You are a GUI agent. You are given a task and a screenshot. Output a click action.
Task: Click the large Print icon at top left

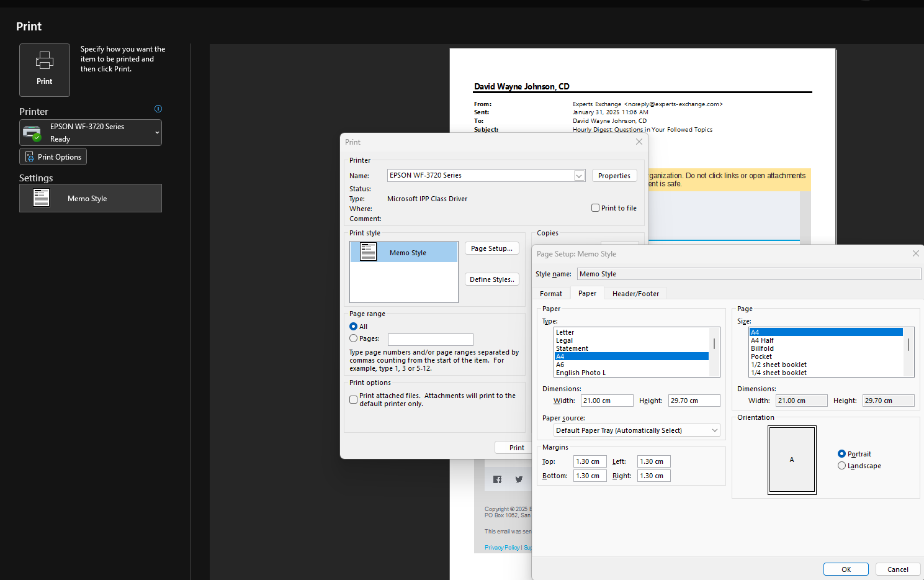[x=44, y=68]
